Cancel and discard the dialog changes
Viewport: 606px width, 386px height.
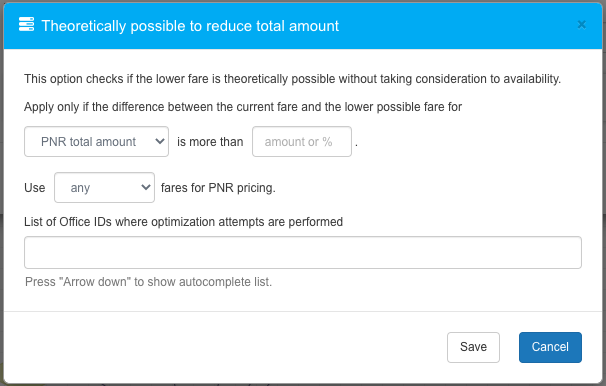550,347
